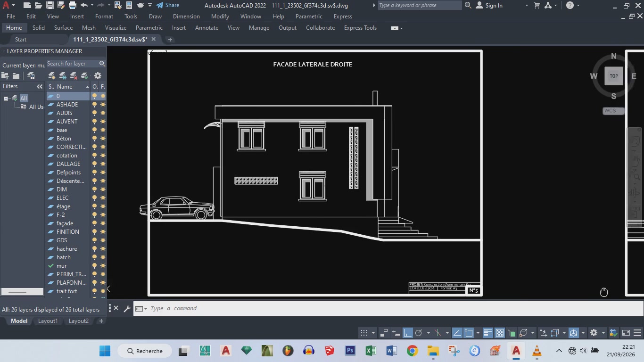Click the New Property Filter icon
644x362 pixels.
(5, 75)
